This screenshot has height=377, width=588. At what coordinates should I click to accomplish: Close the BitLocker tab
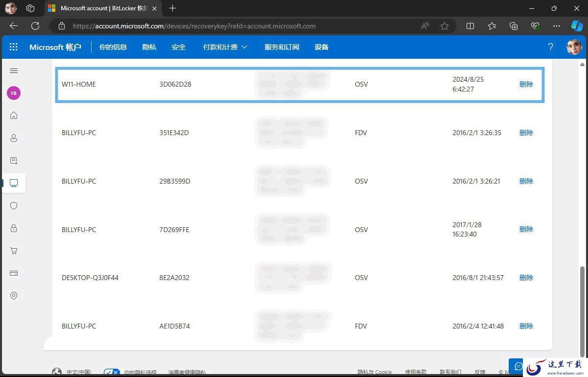155,8
